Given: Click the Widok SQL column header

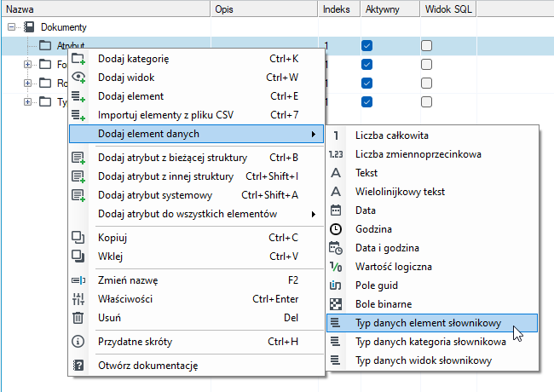Looking at the screenshot, I should (x=448, y=9).
